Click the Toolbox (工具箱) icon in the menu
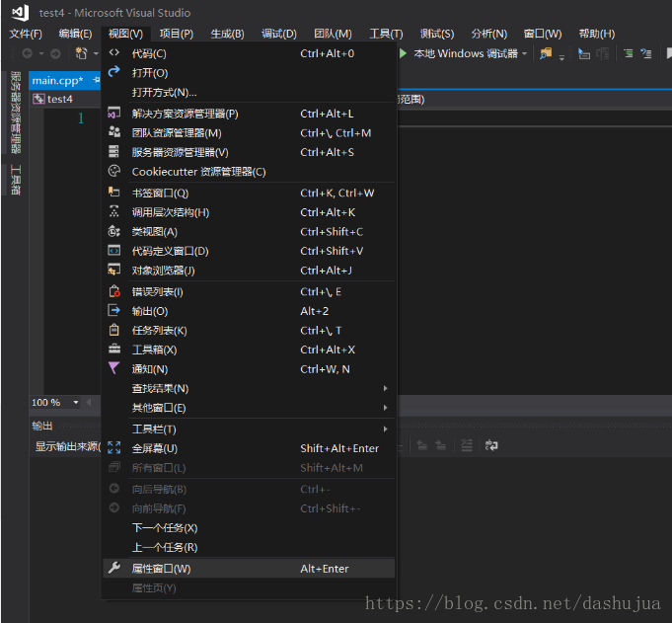The image size is (672, 623). (x=114, y=349)
